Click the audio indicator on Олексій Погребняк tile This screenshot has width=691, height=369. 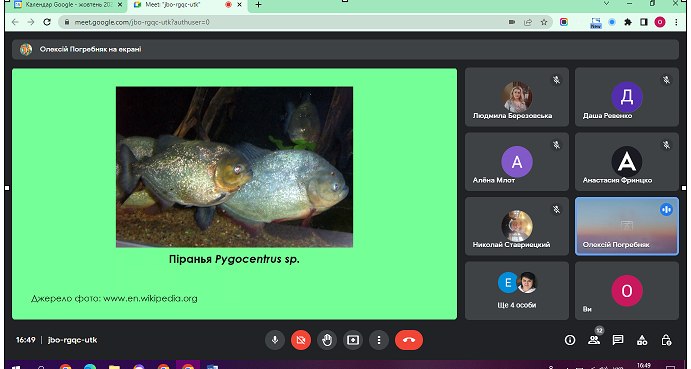(666, 209)
